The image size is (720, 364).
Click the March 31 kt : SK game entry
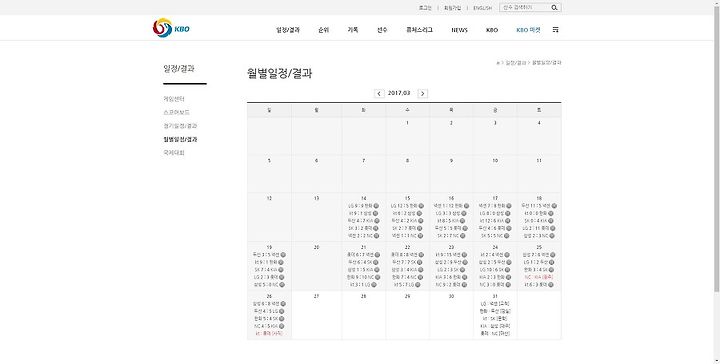pos(495,319)
